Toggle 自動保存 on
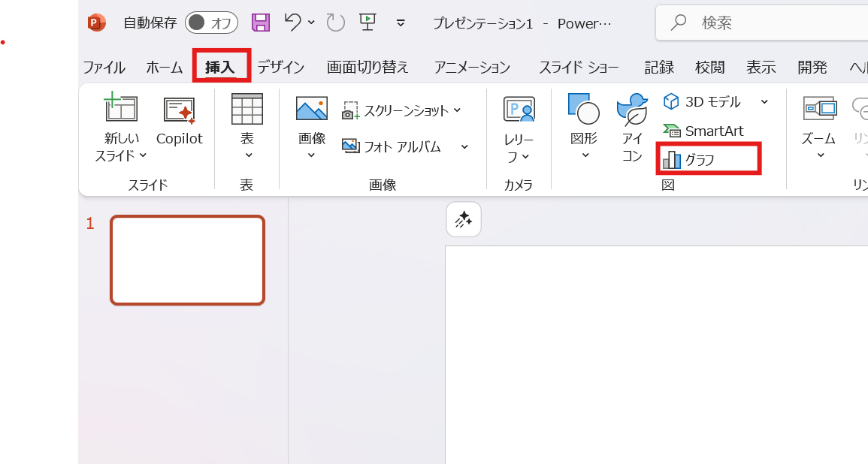 [x=211, y=23]
